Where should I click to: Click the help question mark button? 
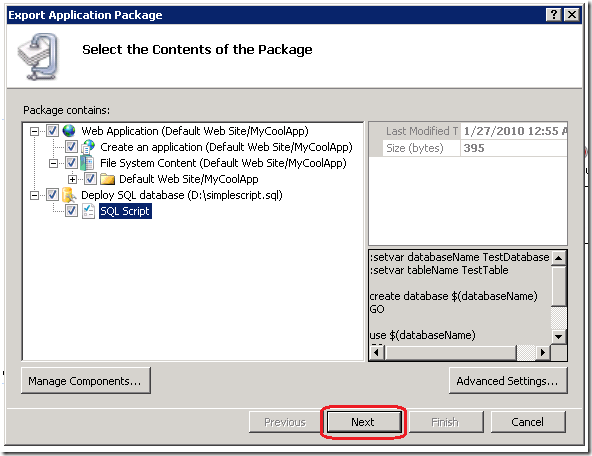coord(553,15)
